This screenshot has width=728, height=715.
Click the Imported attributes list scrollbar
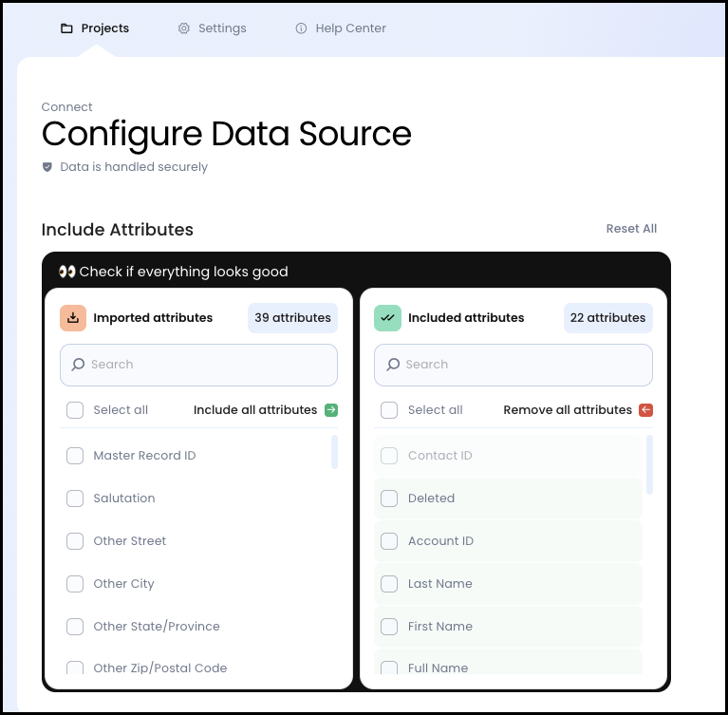point(334,452)
